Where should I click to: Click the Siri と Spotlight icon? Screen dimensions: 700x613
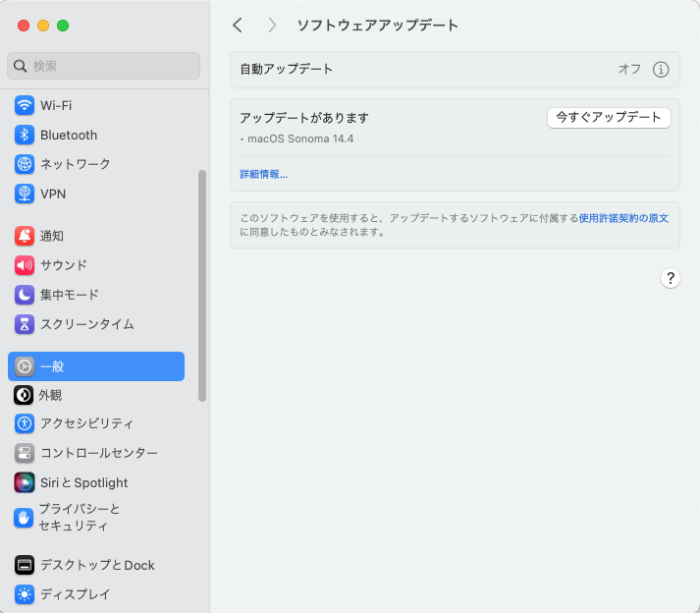(x=25, y=482)
